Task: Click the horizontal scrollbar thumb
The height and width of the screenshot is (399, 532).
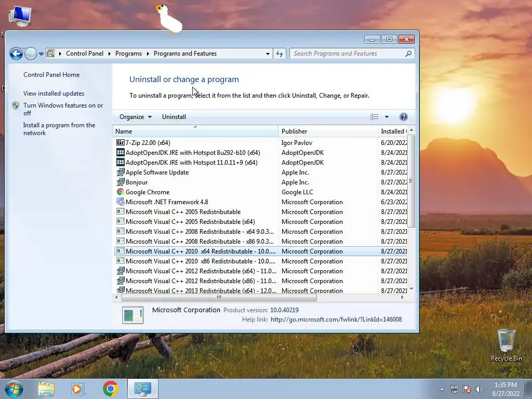Action: (219, 298)
